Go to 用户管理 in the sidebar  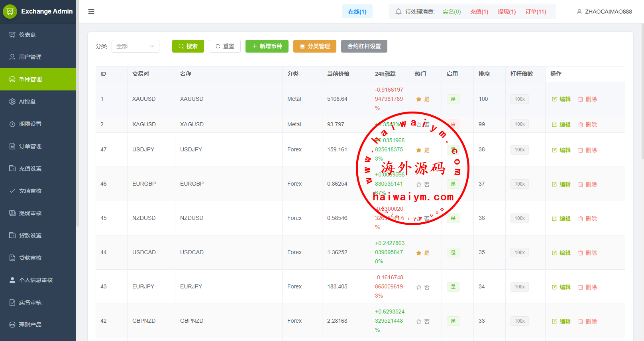pyautogui.click(x=30, y=57)
